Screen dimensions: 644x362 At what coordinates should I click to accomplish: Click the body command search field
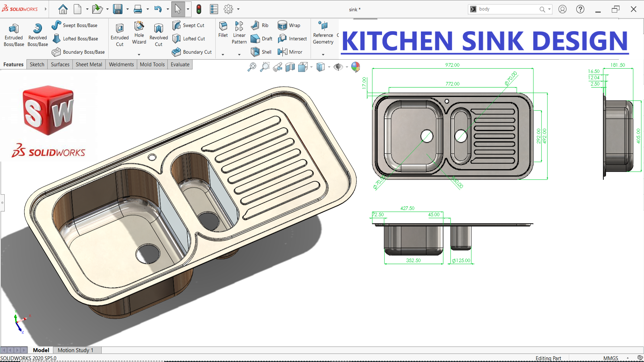tap(506, 9)
